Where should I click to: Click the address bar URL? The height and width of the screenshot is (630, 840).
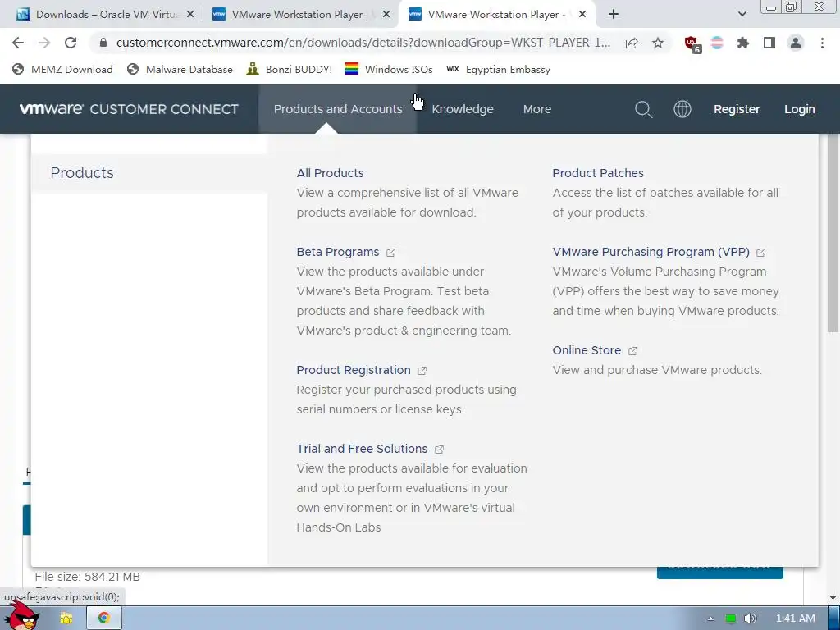pos(363,43)
